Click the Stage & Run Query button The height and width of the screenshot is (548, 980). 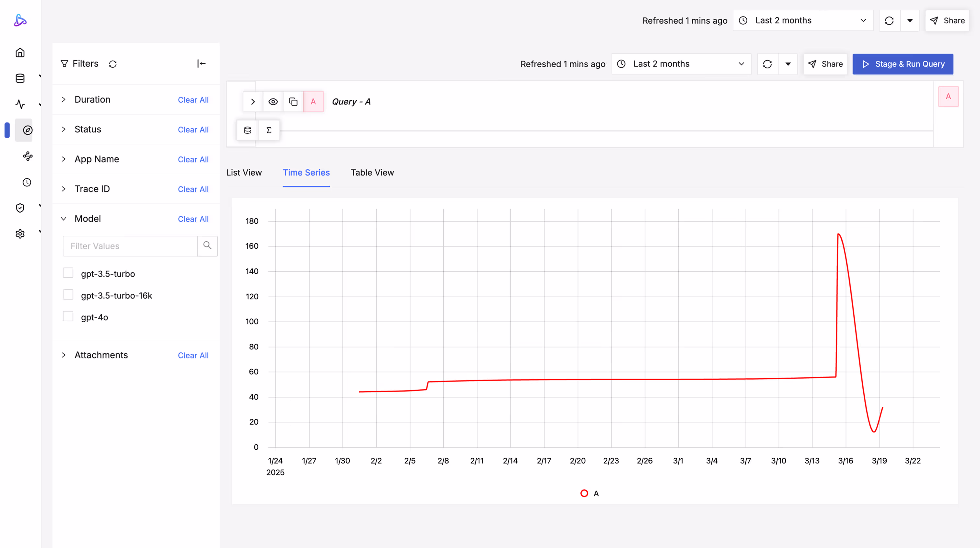[x=903, y=64]
